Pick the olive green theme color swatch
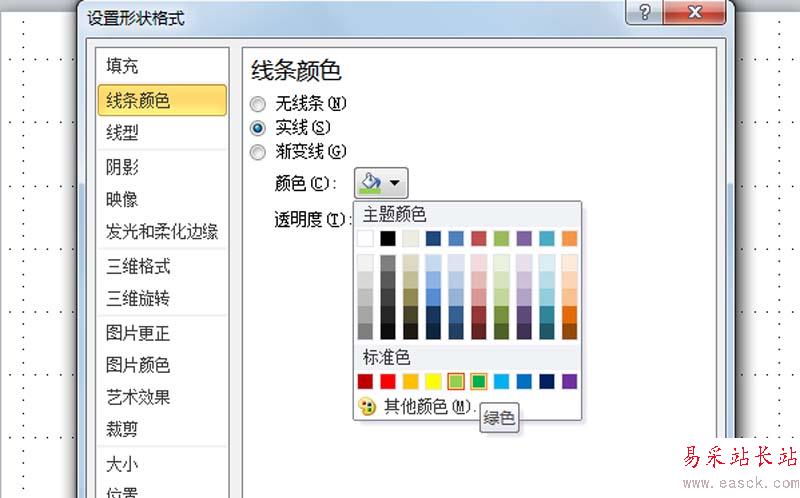The height and width of the screenshot is (498, 800). tap(502, 238)
